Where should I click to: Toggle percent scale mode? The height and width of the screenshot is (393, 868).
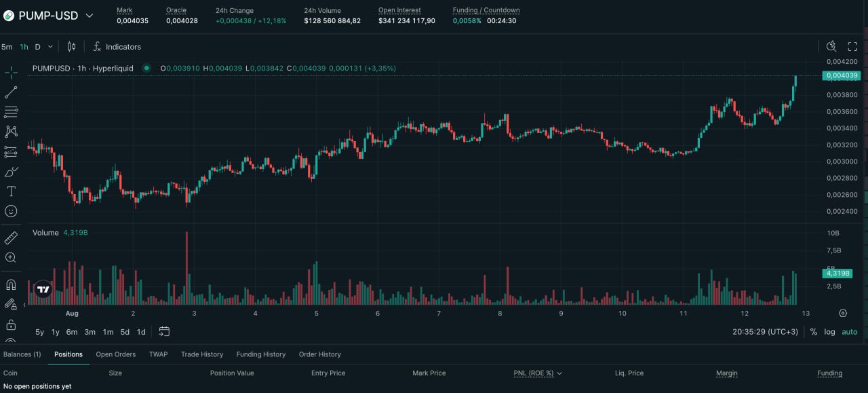point(814,332)
